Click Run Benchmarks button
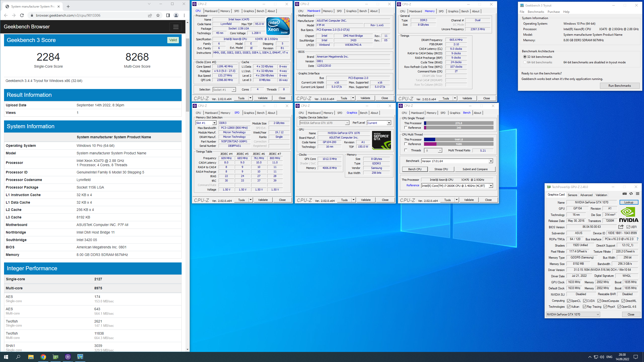Image resolution: width=644 pixels, height=362 pixels. 620,86
